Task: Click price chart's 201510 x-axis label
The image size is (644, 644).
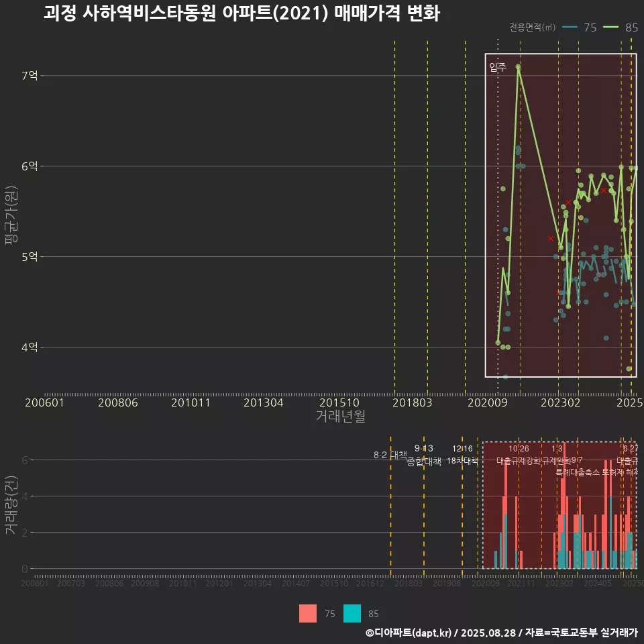Action: click(339, 402)
